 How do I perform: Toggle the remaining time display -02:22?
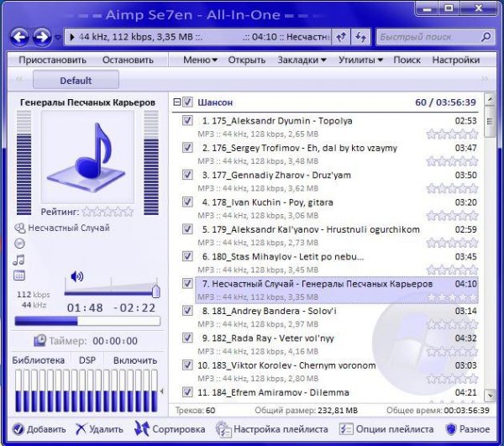pyautogui.click(x=134, y=307)
